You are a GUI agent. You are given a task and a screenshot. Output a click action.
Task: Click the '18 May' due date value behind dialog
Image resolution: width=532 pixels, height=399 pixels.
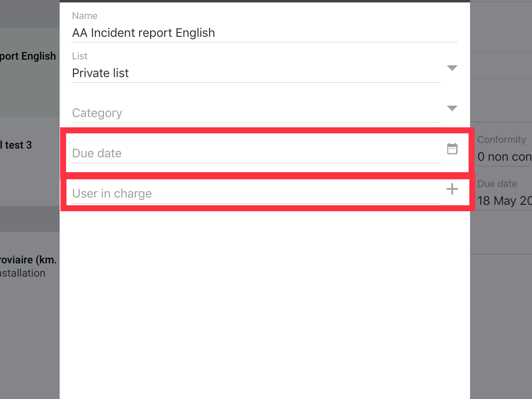(505, 201)
